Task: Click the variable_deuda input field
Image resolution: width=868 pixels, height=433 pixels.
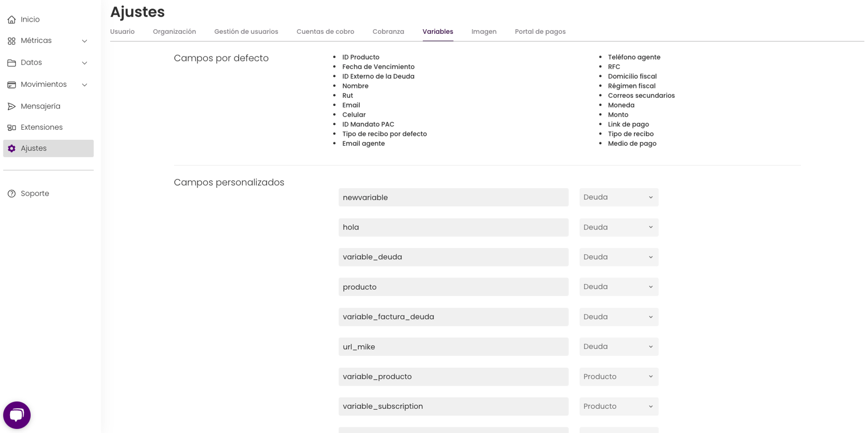Action: point(453,257)
